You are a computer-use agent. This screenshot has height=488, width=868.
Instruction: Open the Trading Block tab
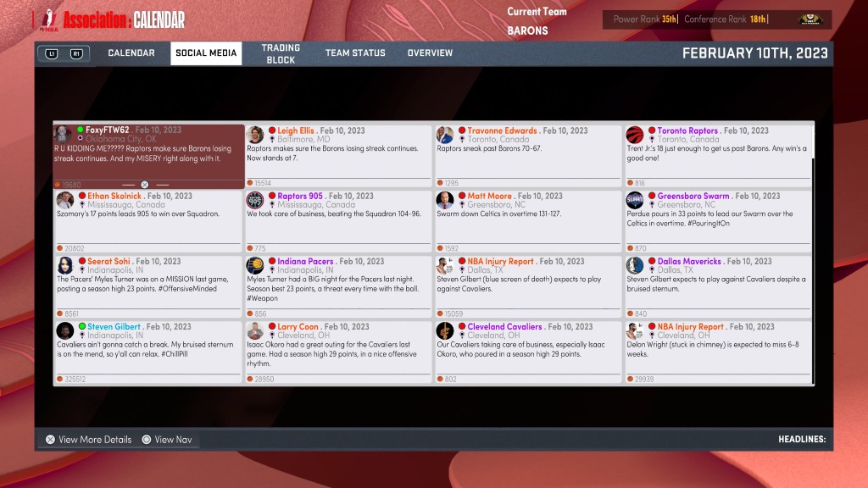click(281, 53)
